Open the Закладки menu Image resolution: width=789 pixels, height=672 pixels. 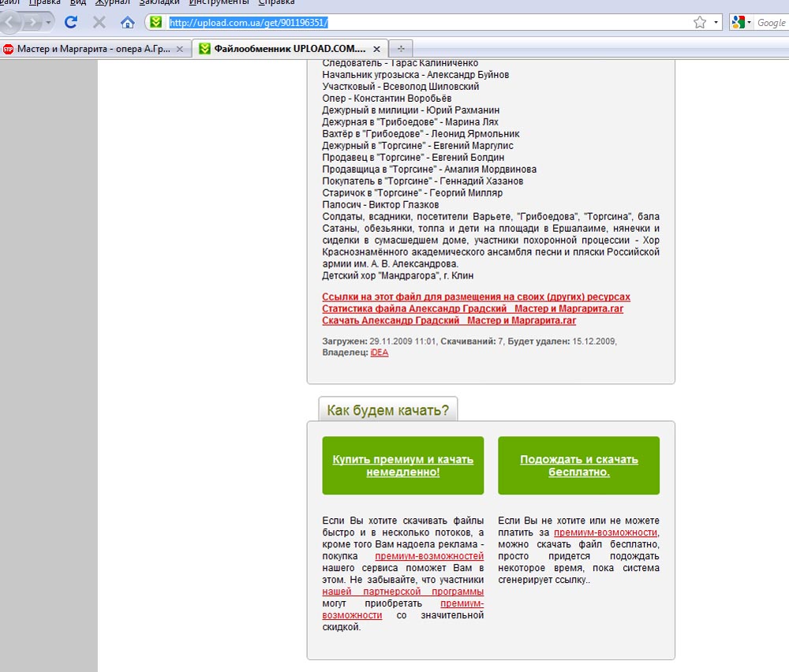[159, 2]
